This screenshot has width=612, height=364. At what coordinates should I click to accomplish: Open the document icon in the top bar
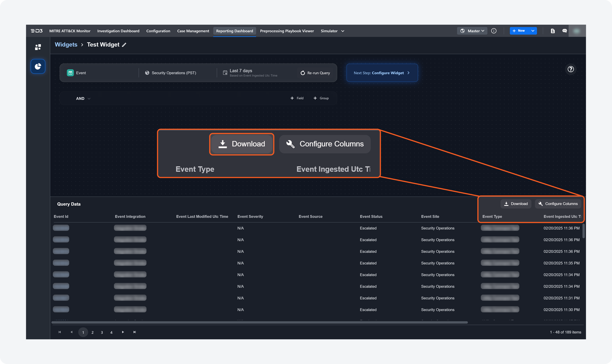(x=553, y=31)
